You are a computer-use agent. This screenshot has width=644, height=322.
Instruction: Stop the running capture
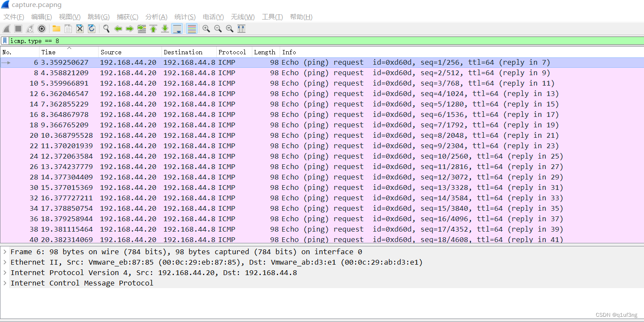(x=18, y=29)
